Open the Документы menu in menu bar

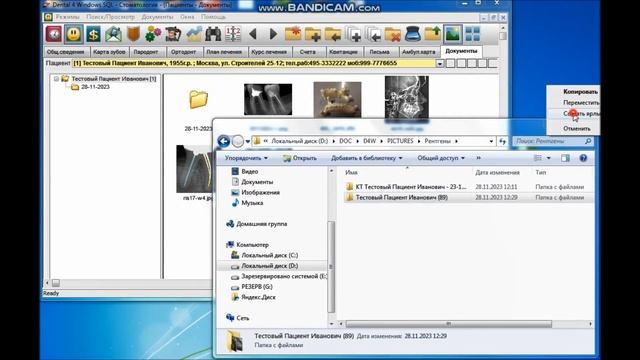(x=157, y=17)
